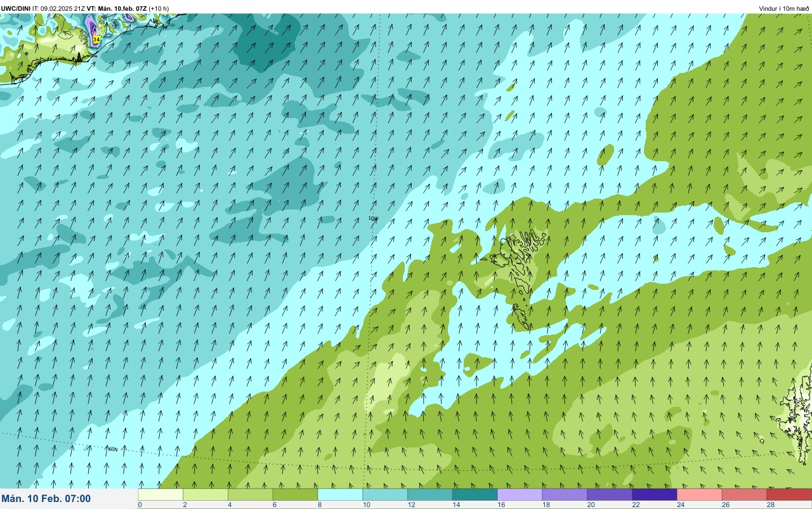Click the legend value '28' tick label

769,505
